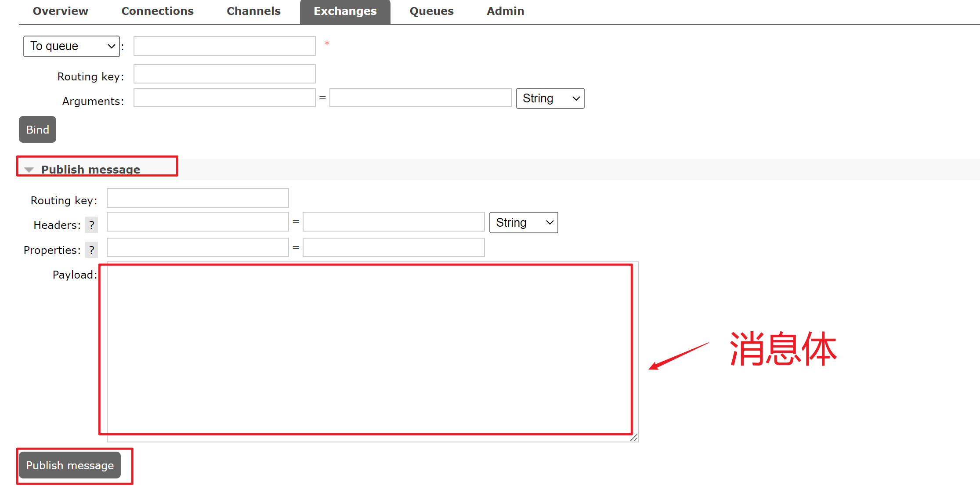This screenshot has width=980, height=489.
Task: Click the Routing key input field for binding
Action: point(224,76)
